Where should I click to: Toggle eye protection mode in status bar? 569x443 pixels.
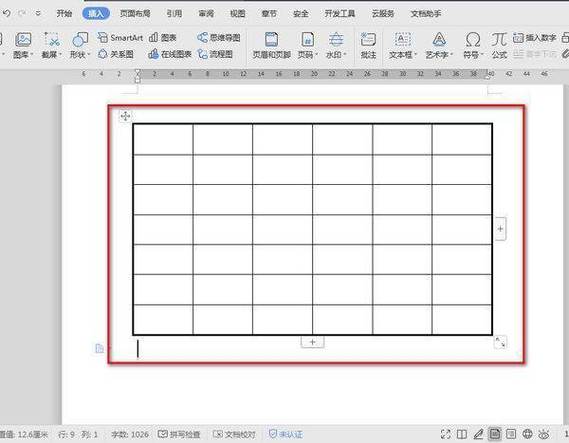click(544, 434)
